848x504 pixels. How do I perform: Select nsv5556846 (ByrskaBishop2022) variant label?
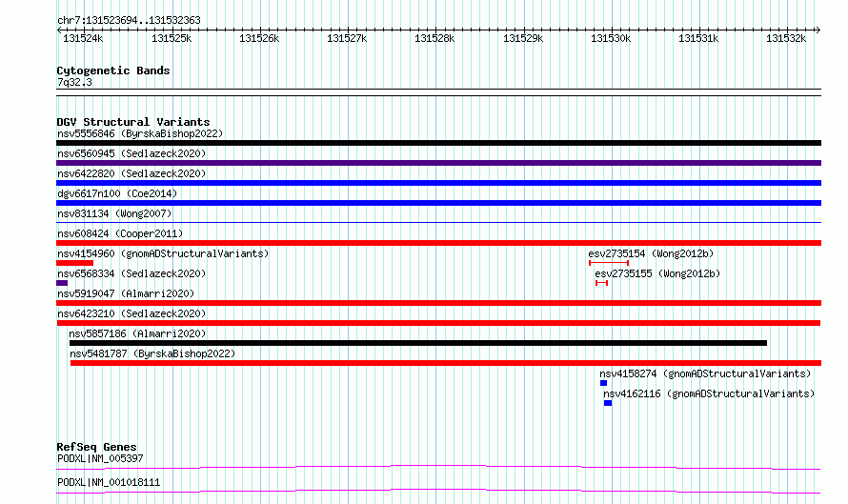[x=140, y=133]
